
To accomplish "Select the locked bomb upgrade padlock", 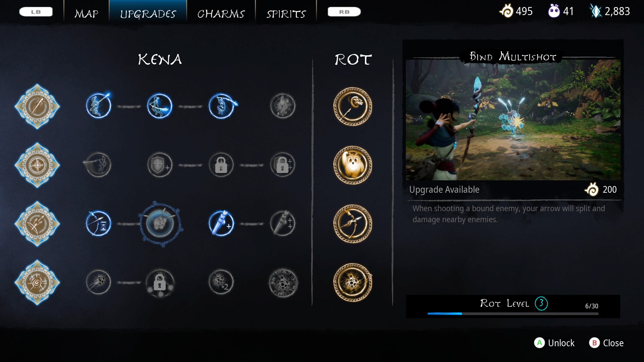I will (x=160, y=283).
